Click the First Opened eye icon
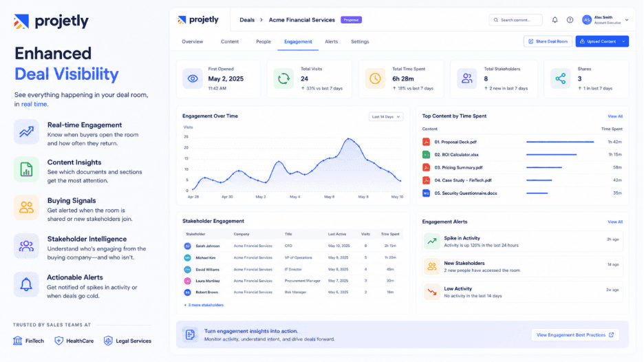This screenshot has width=644, height=362. point(193,78)
